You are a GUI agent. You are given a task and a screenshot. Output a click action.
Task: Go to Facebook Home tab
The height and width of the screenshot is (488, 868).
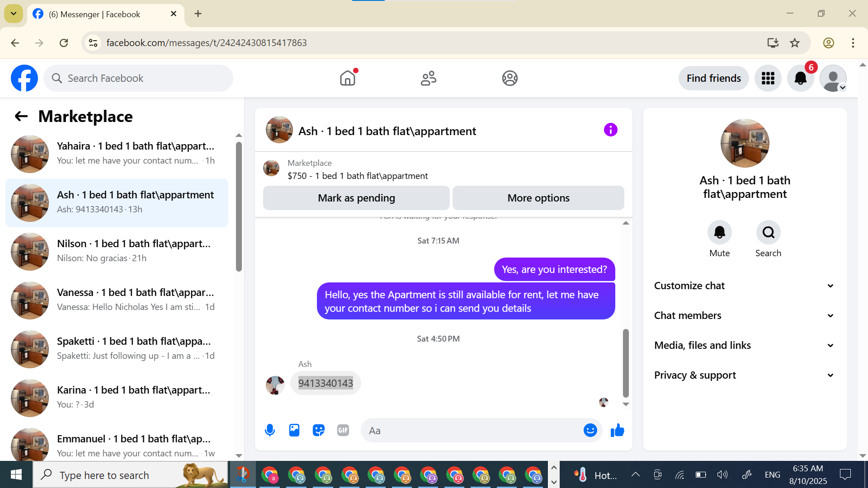(348, 78)
